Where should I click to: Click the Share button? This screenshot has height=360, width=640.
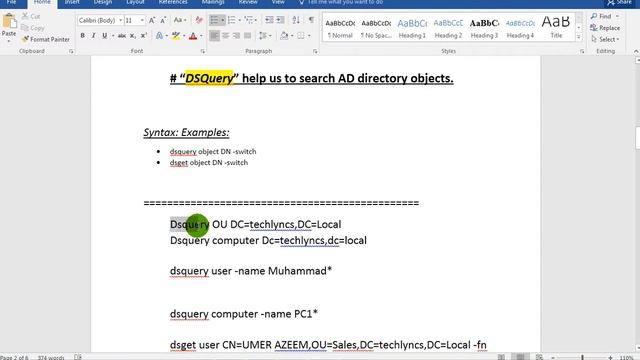point(619,2)
